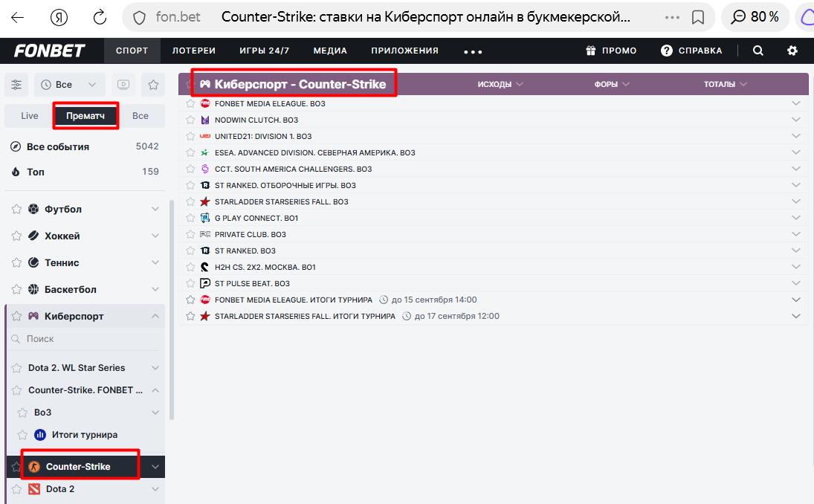Open the ПРОМО link
This screenshot has width=814, height=504.
coord(611,51)
